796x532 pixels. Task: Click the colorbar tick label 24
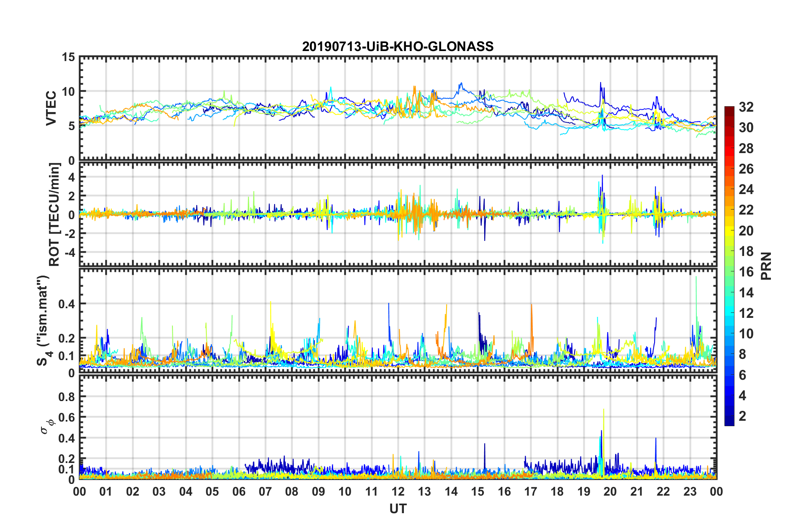click(x=746, y=189)
